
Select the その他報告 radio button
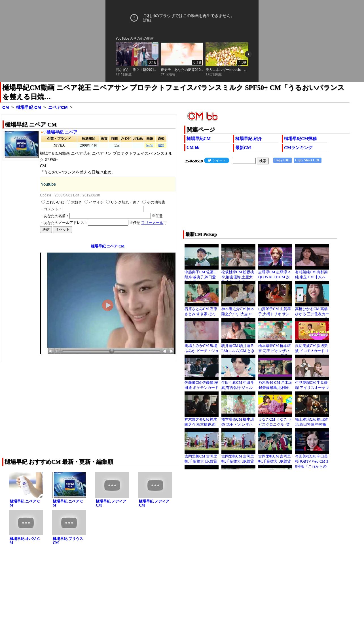[x=144, y=202]
